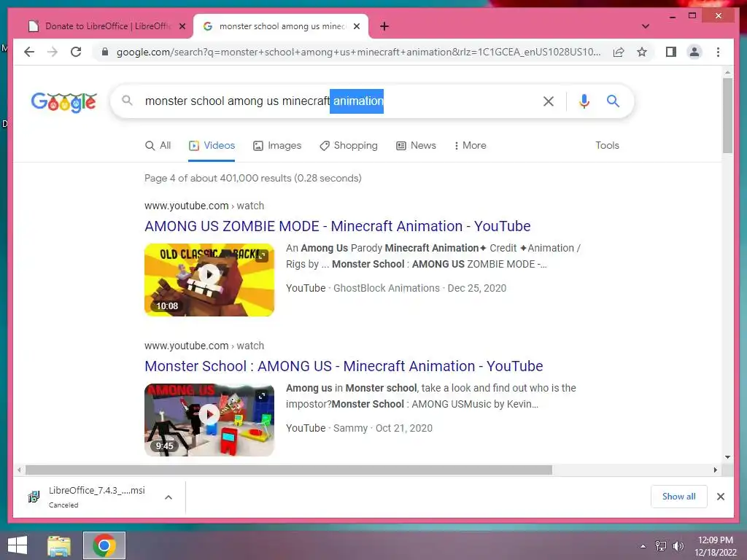This screenshot has height=560, width=747.
Task: Open the Shopping tab
Action: 349,146
